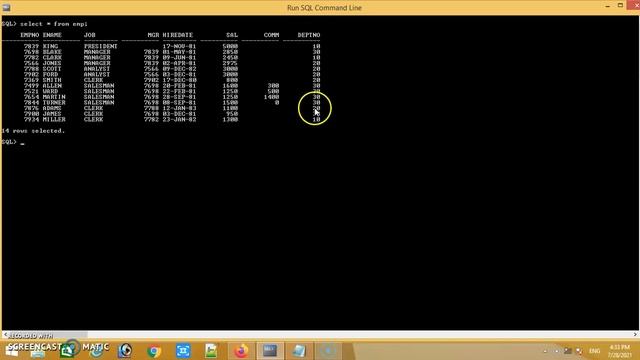Maximize the Run SQL Command Line window

(620, 5)
